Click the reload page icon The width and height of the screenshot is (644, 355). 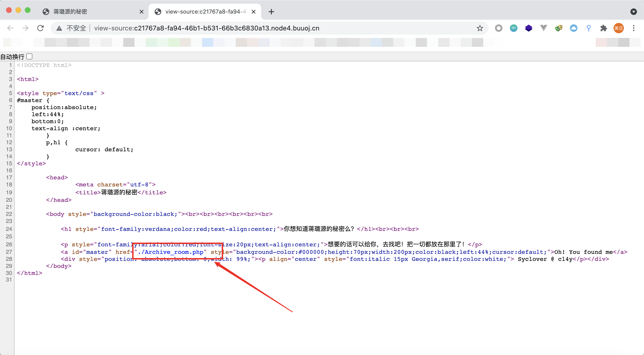pyautogui.click(x=41, y=28)
